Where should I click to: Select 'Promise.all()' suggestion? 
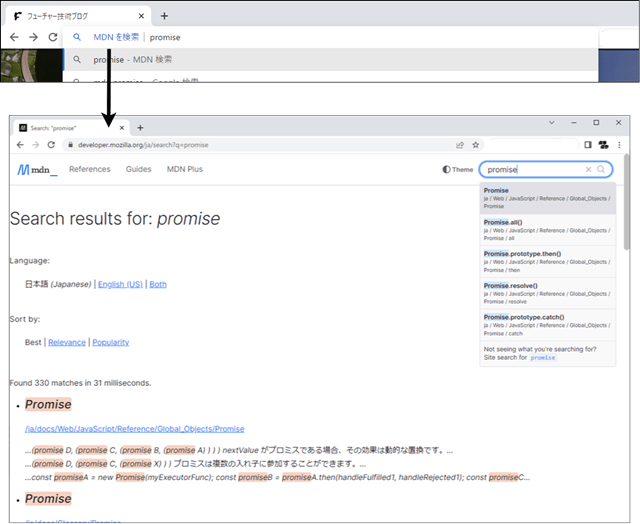click(548, 230)
